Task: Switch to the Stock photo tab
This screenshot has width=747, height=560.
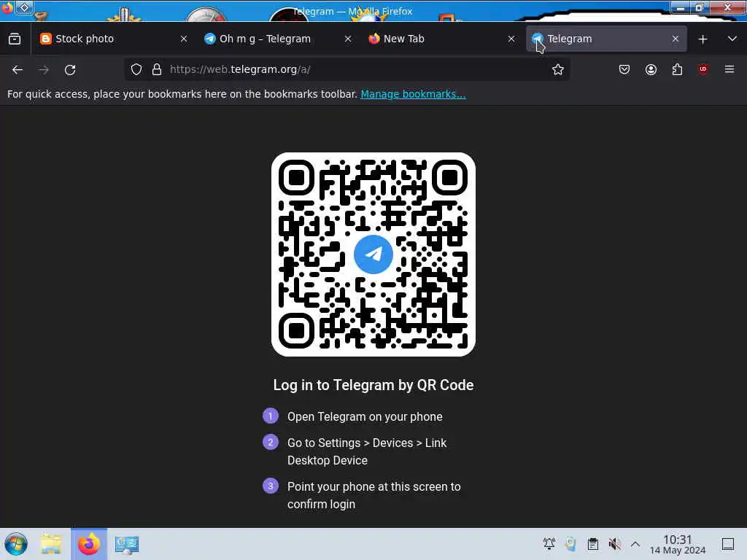Action: tap(113, 39)
